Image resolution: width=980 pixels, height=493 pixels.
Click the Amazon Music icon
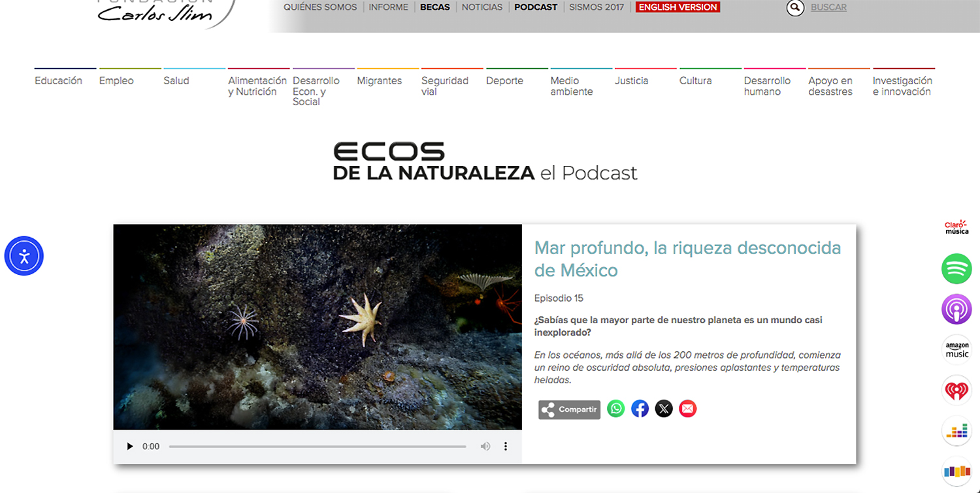click(956, 350)
